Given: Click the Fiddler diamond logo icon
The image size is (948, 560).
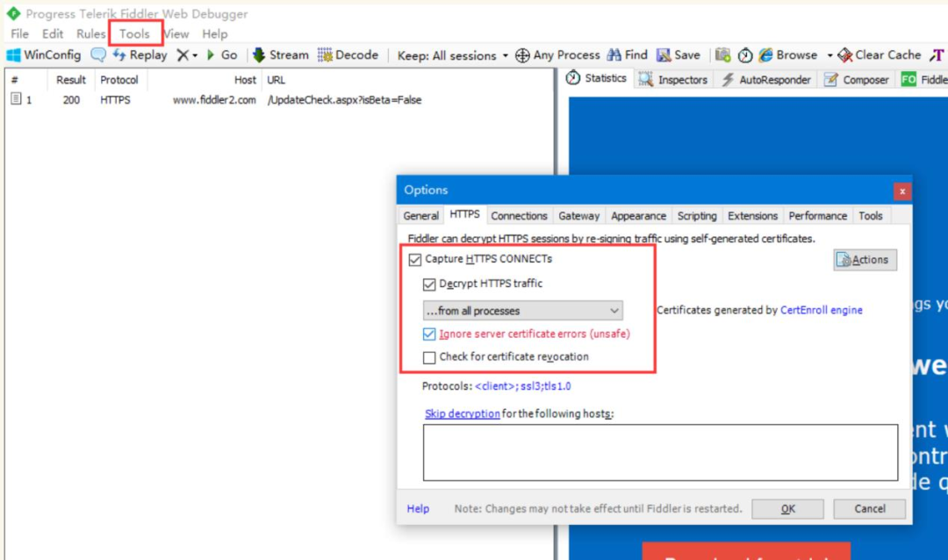Looking at the screenshot, I should point(13,13).
